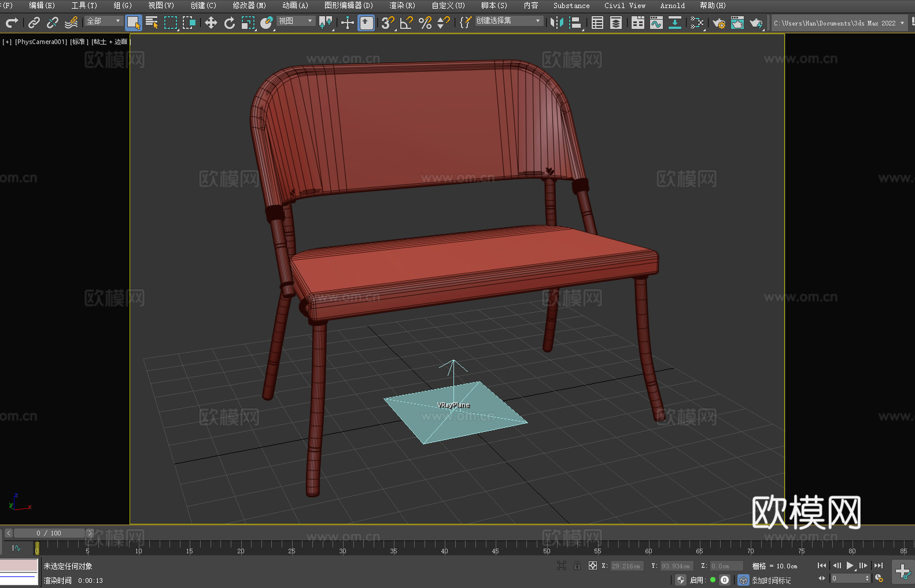The image size is (915, 588).
Task: Open the Material Editor
Action: pyautogui.click(x=697, y=23)
